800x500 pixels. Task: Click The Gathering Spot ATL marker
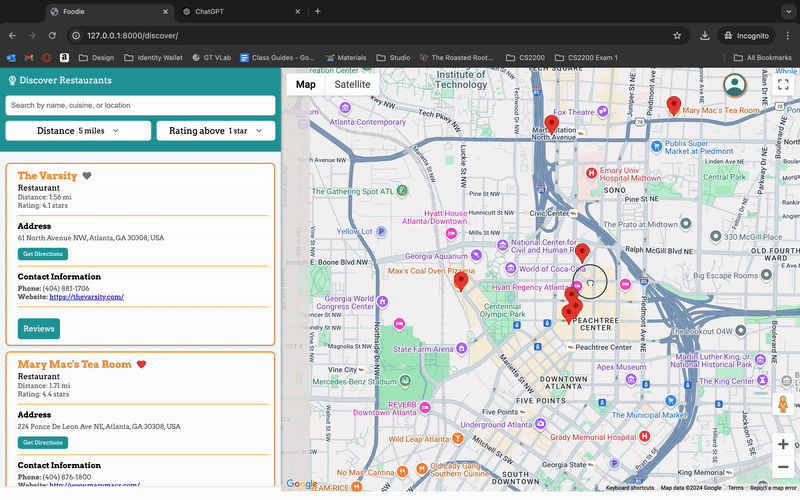[x=402, y=191]
